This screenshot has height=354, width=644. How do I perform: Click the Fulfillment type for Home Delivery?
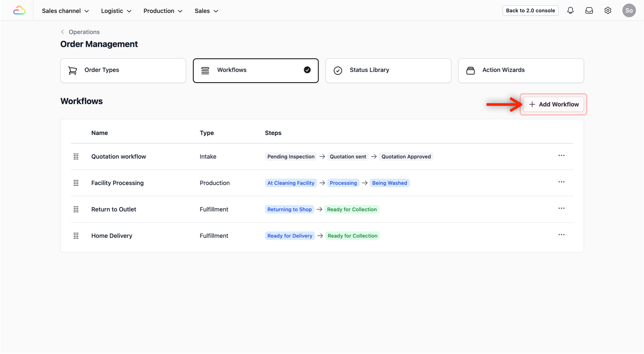point(214,236)
